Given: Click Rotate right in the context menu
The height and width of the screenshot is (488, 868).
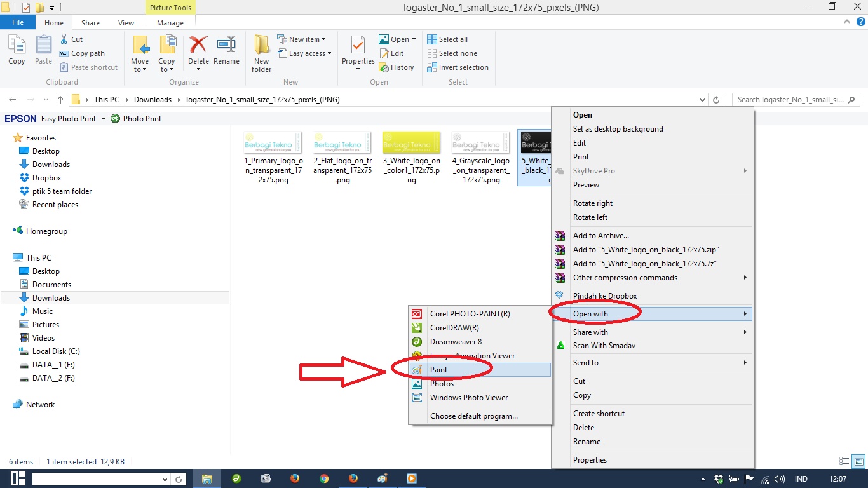Looking at the screenshot, I should tap(653, 203).
